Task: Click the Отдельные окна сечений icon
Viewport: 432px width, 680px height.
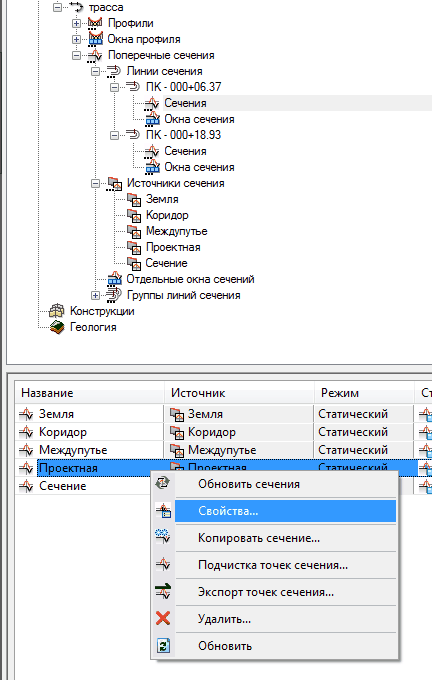Action: click(115, 279)
